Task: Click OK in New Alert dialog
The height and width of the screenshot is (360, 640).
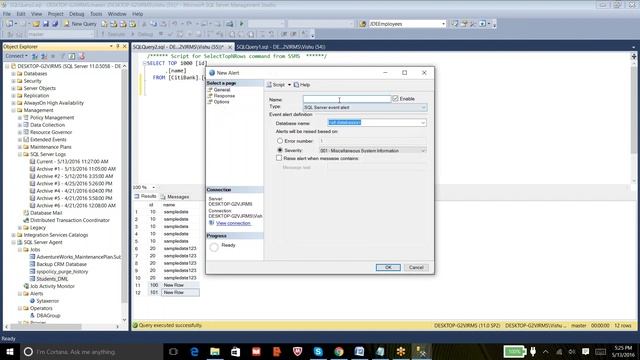Action: click(x=388, y=267)
